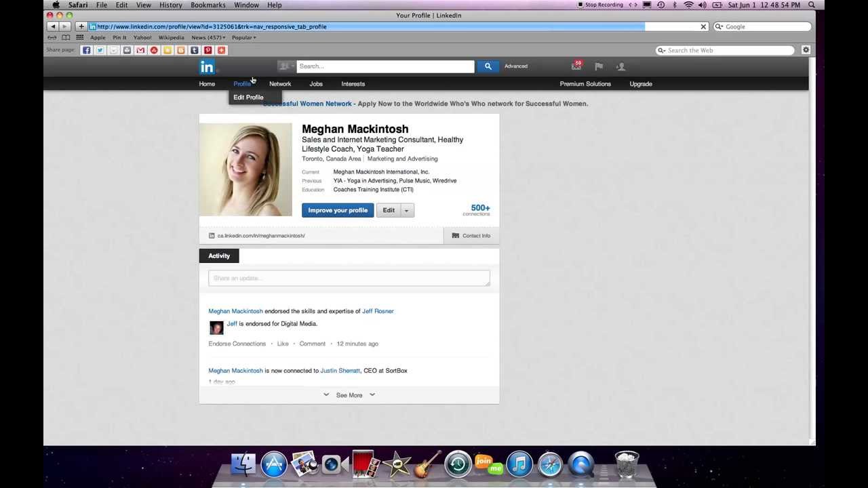This screenshot has width=868, height=488.
Task: Share page via Facebook icon
Action: pyautogui.click(x=86, y=50)
